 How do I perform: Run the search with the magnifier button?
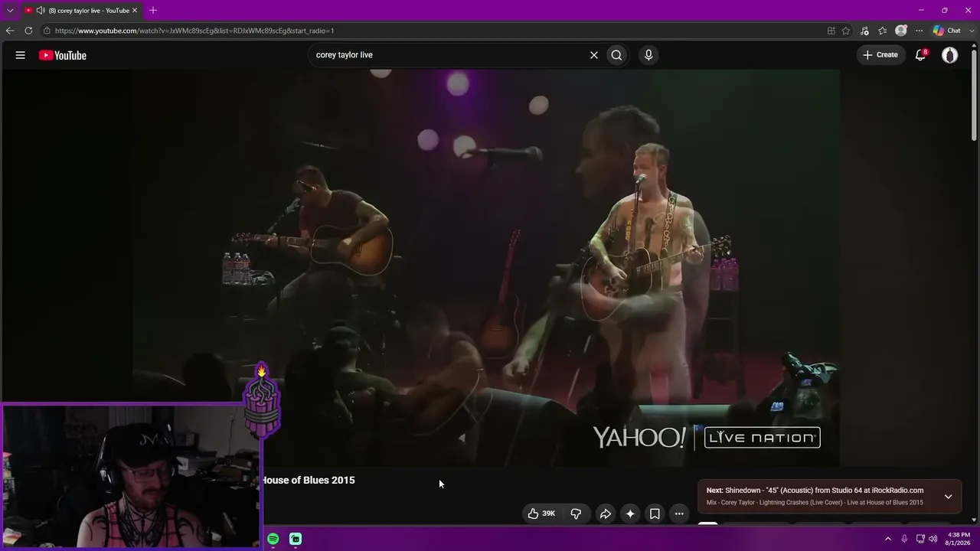(x=616, y=55)
